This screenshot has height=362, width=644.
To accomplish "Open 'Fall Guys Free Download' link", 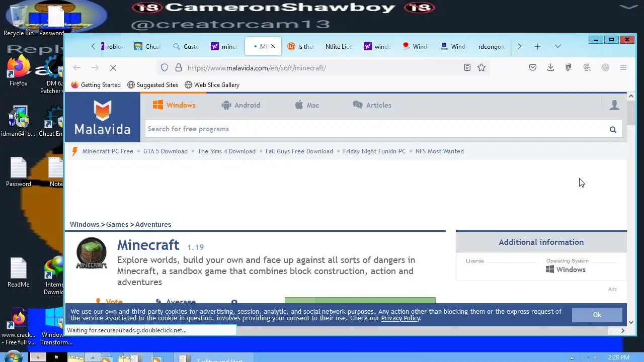I will (299, 151).
